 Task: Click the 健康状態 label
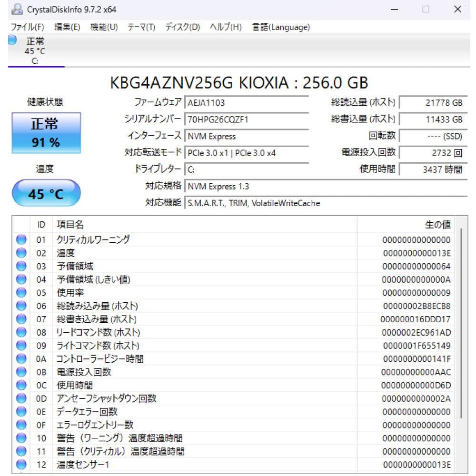45,102
